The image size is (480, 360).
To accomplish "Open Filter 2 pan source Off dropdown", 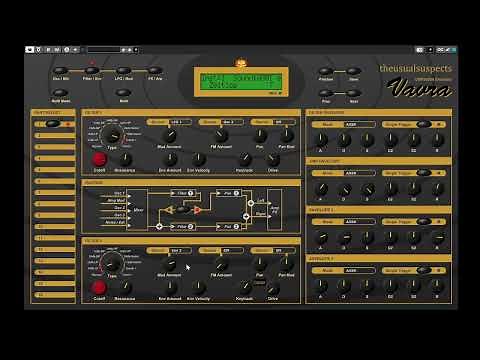I will coord(284,250).
